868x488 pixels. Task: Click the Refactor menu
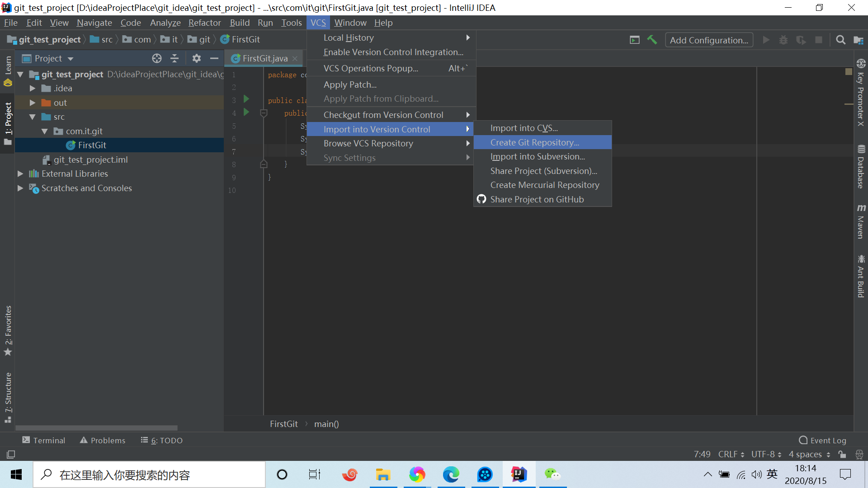(204, 23)
